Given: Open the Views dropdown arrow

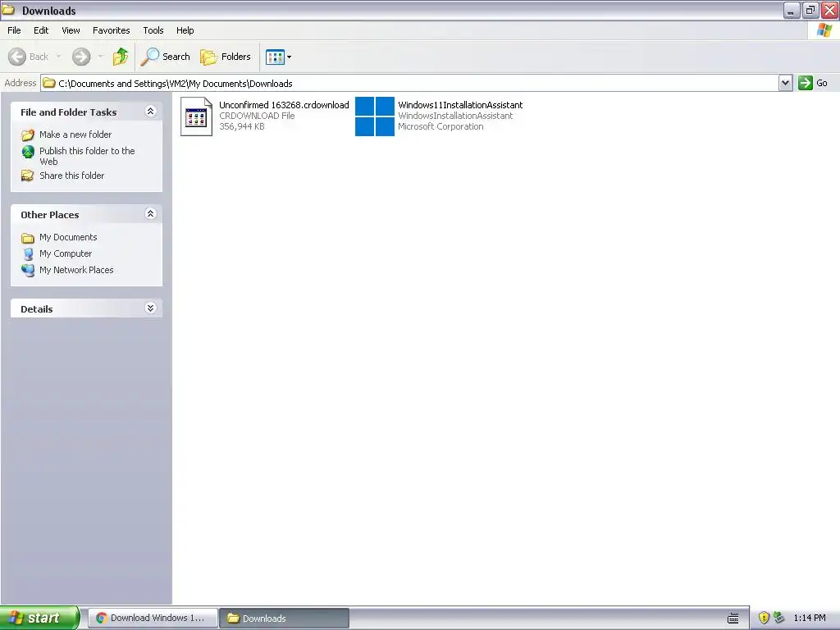Looking at the screenshot, I should [290, 57].
